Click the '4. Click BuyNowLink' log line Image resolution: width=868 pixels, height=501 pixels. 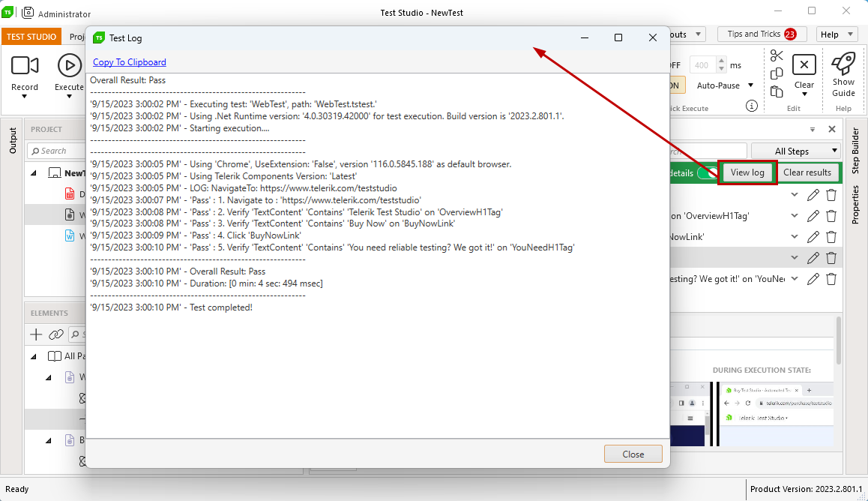(196, 235)
